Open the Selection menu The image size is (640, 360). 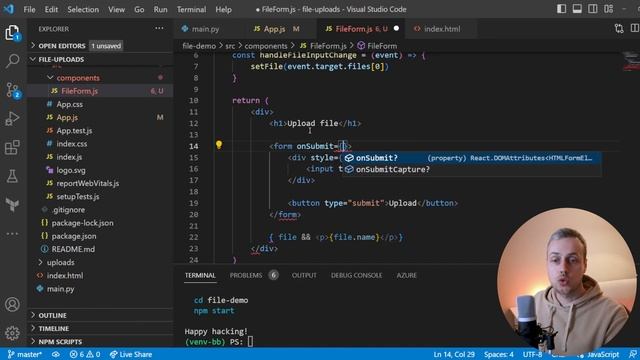pos(83,9)
